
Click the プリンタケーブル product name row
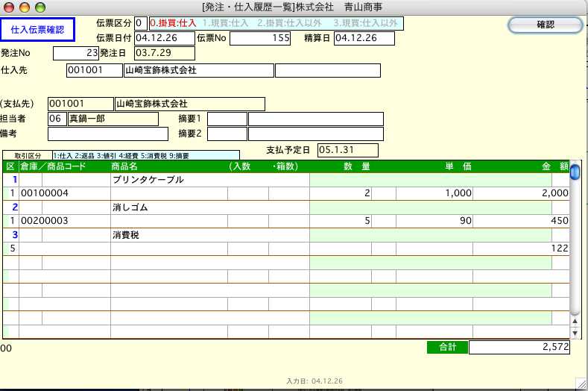(209, 180)
